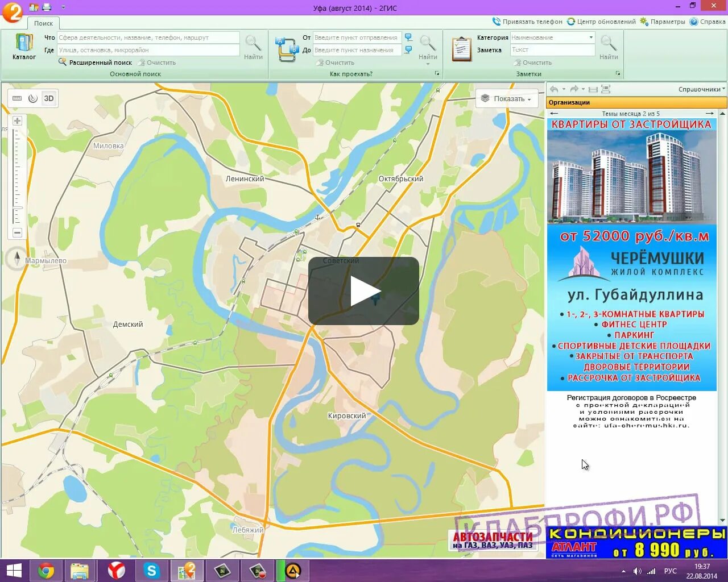Screen dimensions: 728x582
Task: Zoom in with the plus button
Action: pos(17,121)
